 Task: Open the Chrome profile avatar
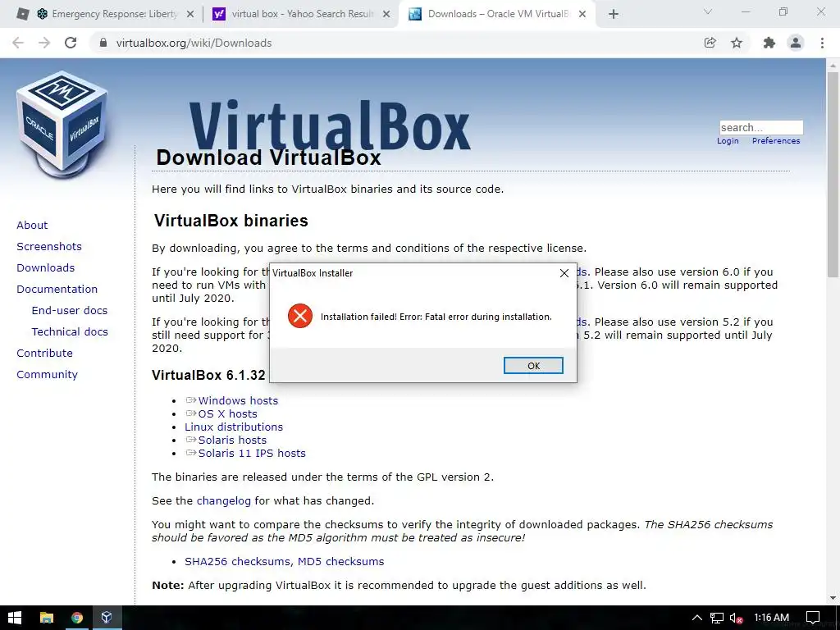click(x=796, y=43)
